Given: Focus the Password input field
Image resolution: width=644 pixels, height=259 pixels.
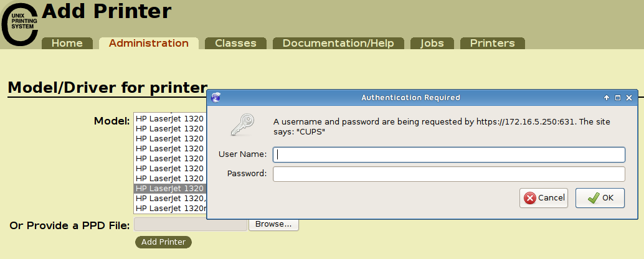Looking at the screenshot, I should point(449,174).
